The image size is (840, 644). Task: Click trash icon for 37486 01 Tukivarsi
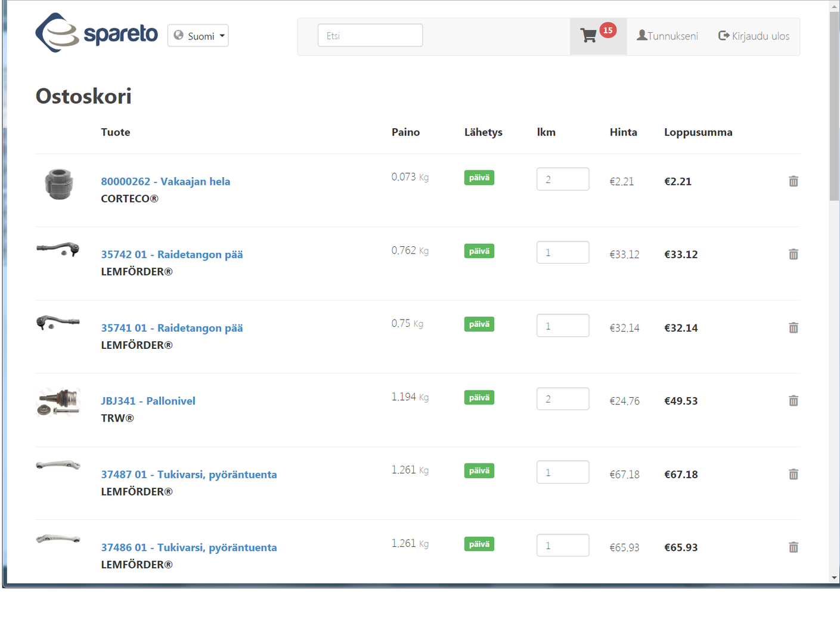[x=793, y=547]
